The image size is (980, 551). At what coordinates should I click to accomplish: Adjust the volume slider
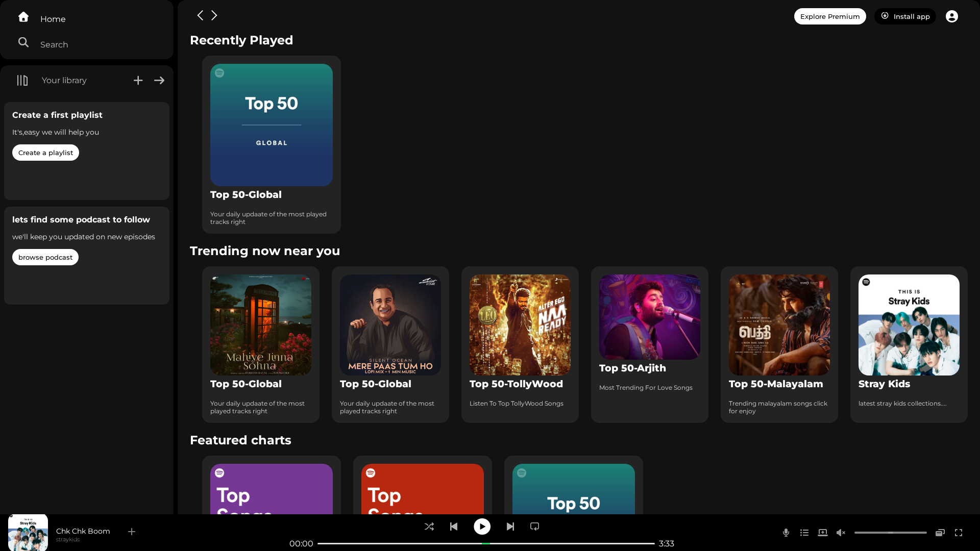point(891,533)
